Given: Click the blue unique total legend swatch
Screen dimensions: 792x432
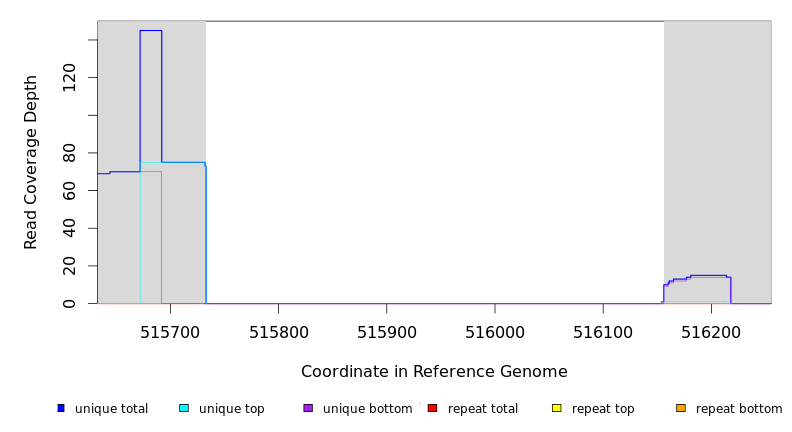Looking at the screenshot, I should (61, 408).
